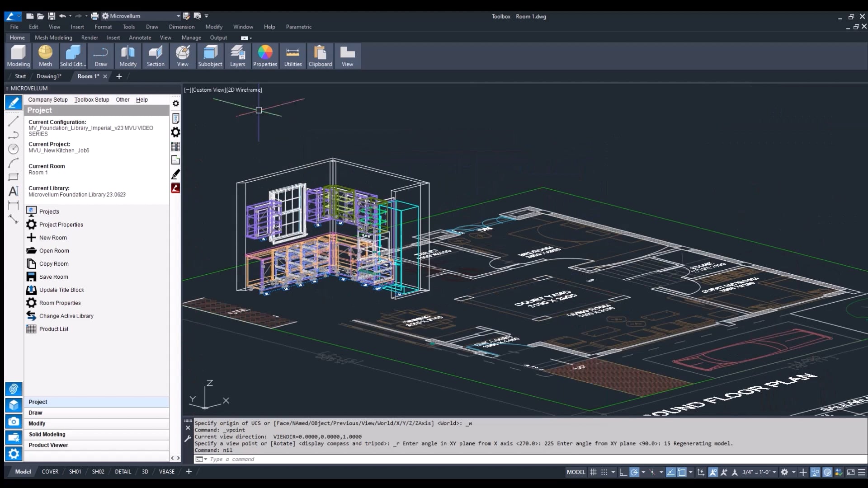Screen dimensions: 868x488
Task: Toggle clean screen fullscreen icon
Action: [850, 472]
